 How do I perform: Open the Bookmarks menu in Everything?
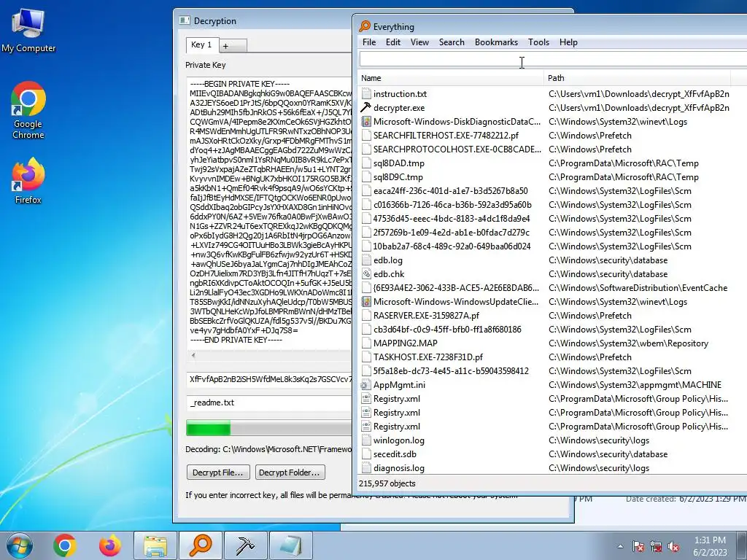coord(496,42)
